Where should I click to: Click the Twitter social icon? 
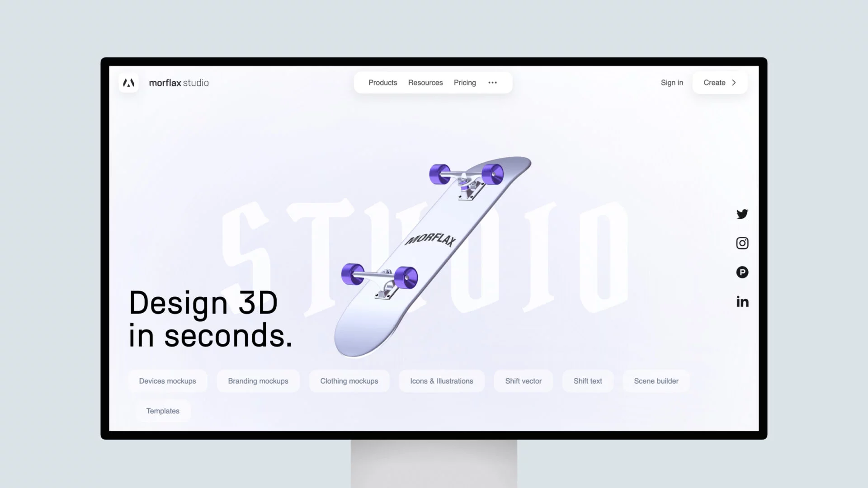(742, 213)
